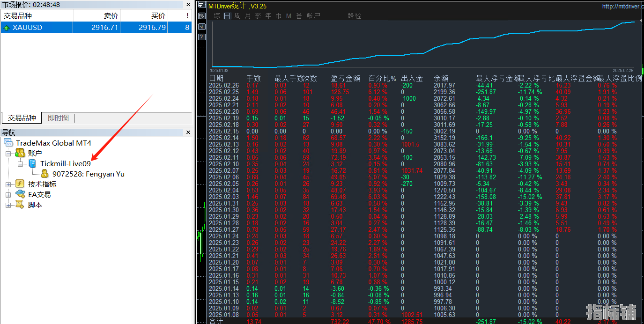Expand the 脚本 tree node
Image resolution: width=644 pixels, height=324 pixels.
pos(8,205)
